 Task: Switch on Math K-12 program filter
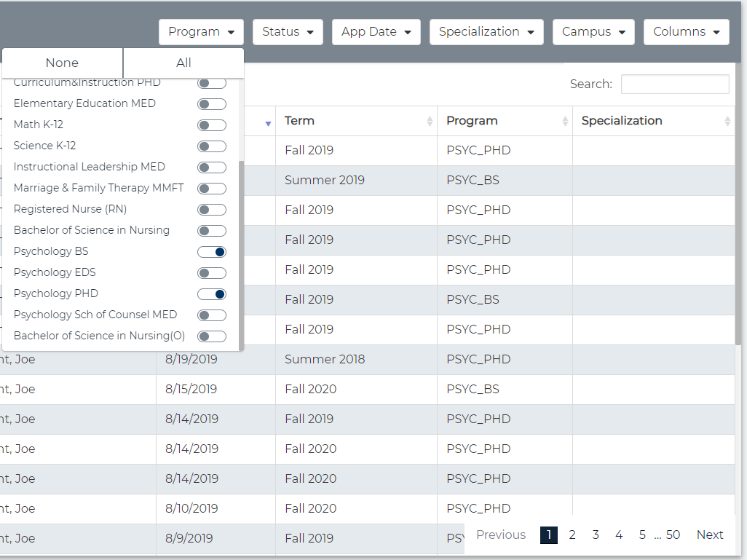(x=212, y=125)
